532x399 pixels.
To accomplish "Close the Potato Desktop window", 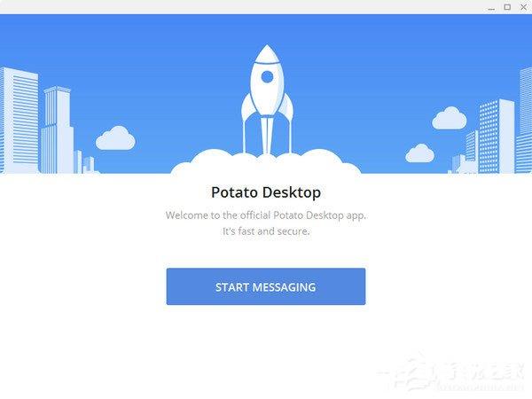I will [x=523, y=7].
